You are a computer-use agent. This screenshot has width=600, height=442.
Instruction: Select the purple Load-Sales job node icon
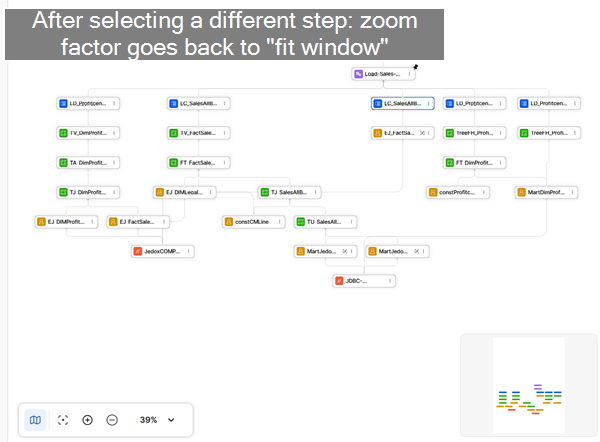pyautogui.click(x=358, y=74)
